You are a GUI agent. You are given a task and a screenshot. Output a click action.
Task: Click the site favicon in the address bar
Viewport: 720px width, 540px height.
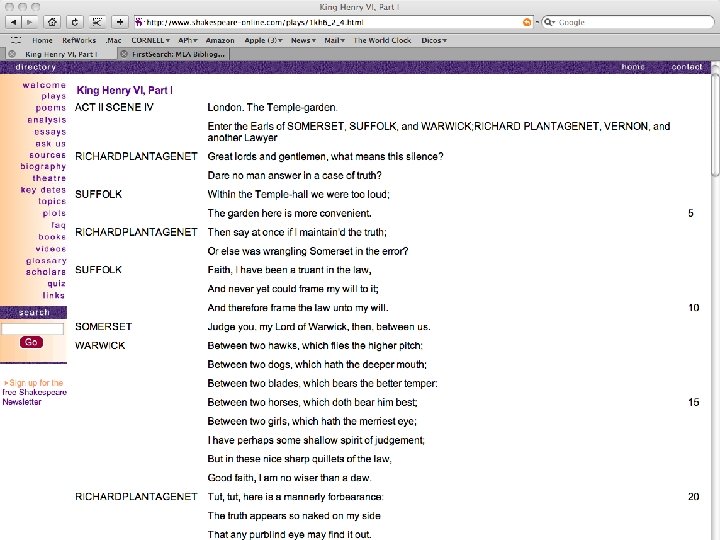coord(139,22)
